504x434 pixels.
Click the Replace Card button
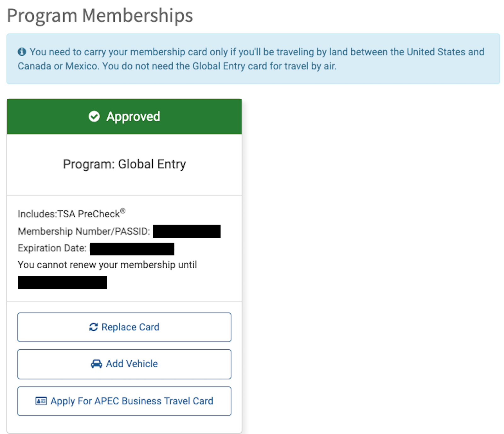click(x=124, y=327)
